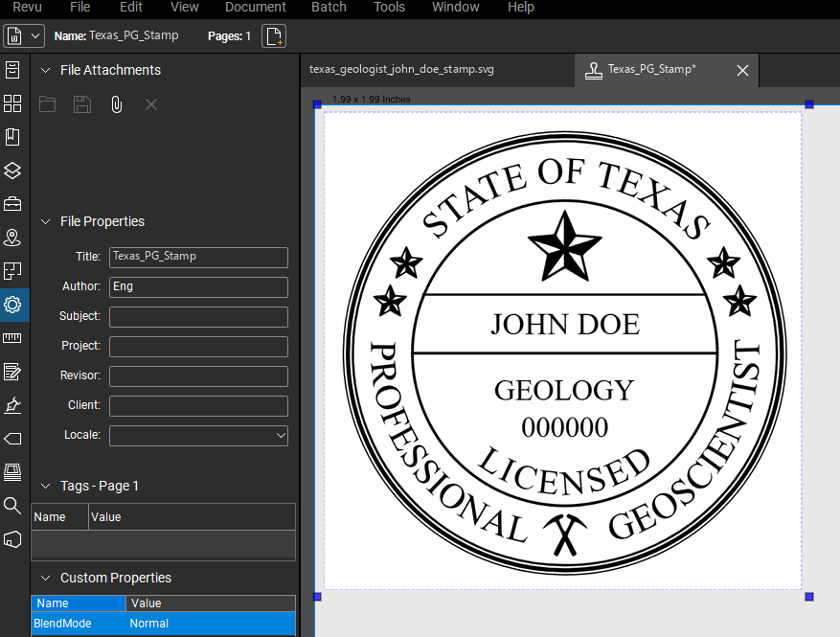Open the File Access panel icon
This screenshot has width=840, height=637.
[x=12, y=70]
